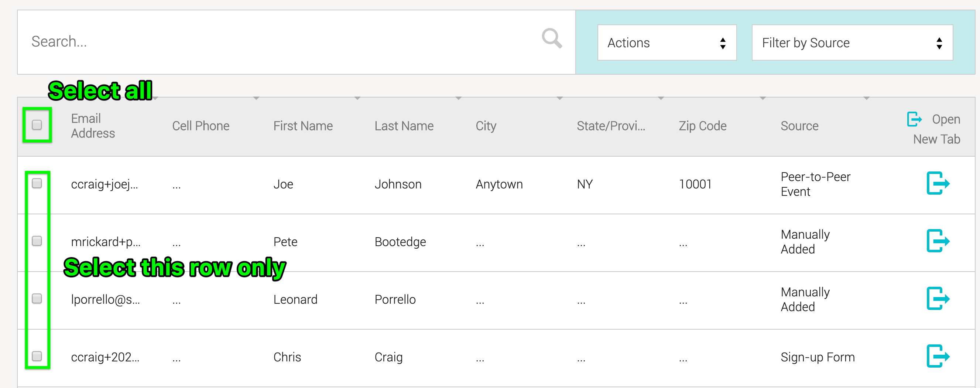Sort by Email Address column header
980x388 pixels.
point(93,126)
